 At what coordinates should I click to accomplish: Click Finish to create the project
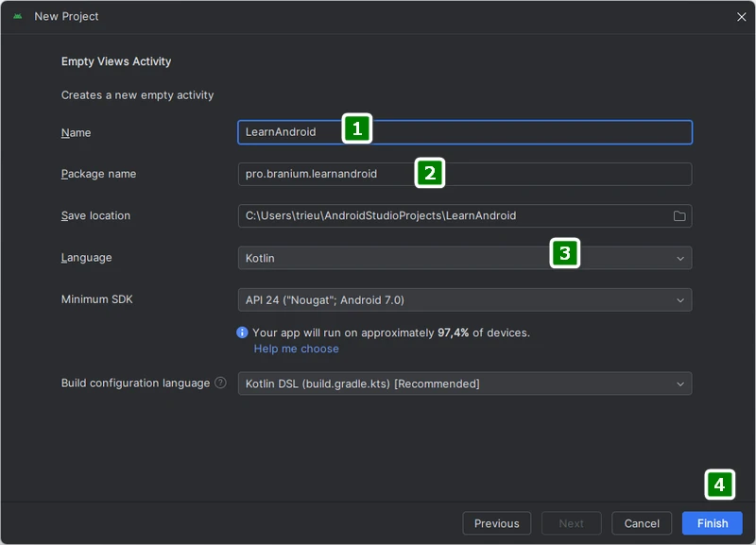(712, 523)
